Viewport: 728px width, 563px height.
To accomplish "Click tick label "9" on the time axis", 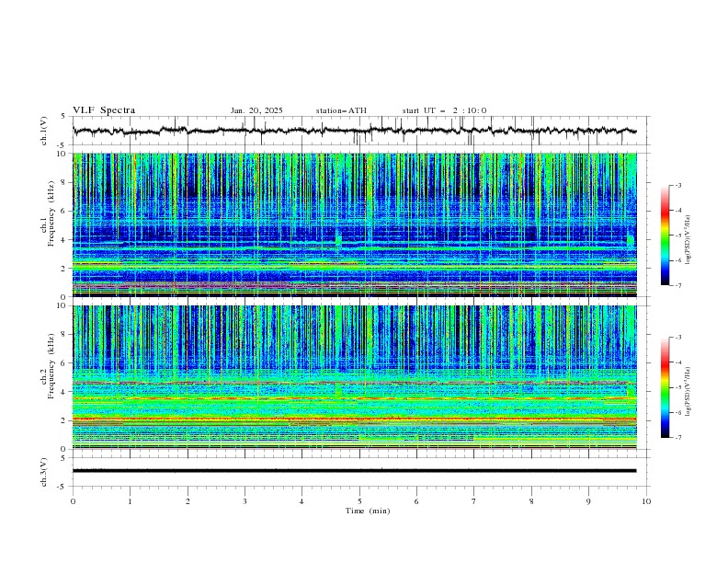I will point(588,501).
